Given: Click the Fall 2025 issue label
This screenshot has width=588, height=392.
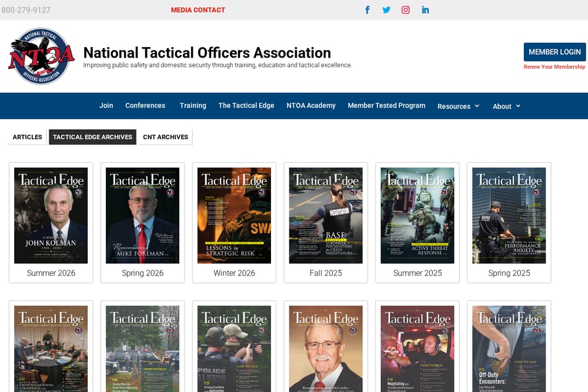Looking at the screenshot, I should click(326, 273).
